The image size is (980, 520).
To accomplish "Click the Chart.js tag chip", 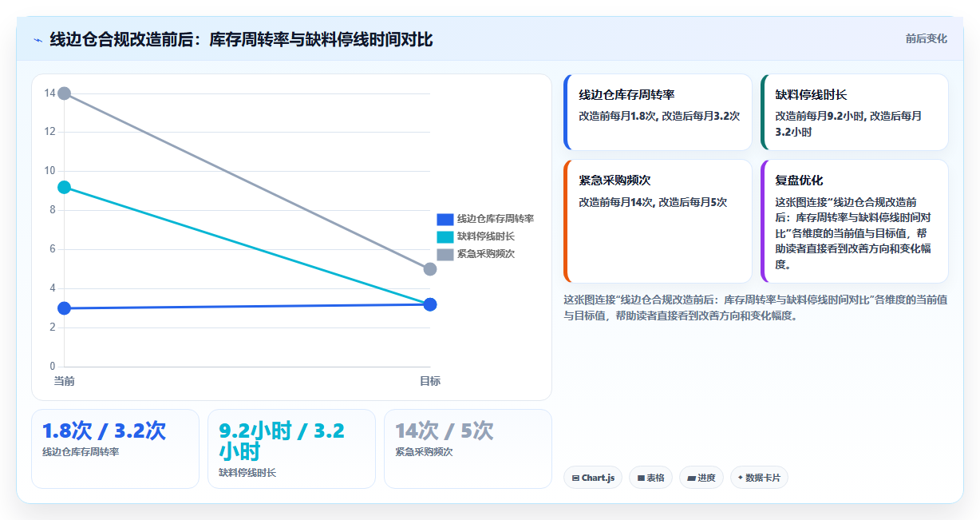I will [x=593, y=478].
